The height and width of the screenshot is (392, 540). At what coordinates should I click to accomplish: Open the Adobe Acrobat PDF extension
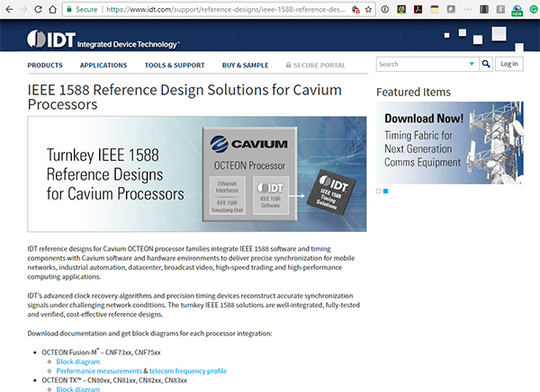[x=418, y=9]
